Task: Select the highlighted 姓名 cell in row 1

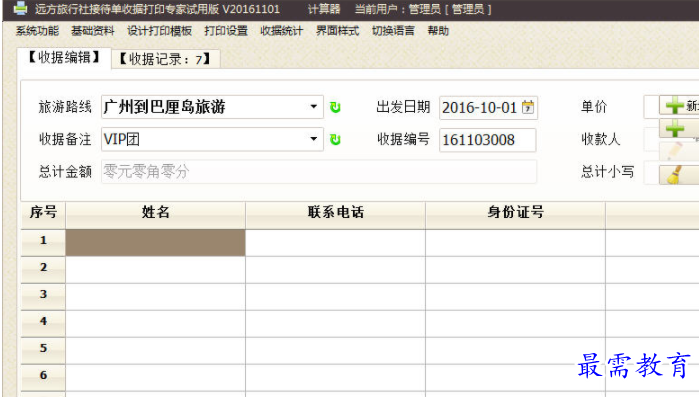Action: click(156, 243)
